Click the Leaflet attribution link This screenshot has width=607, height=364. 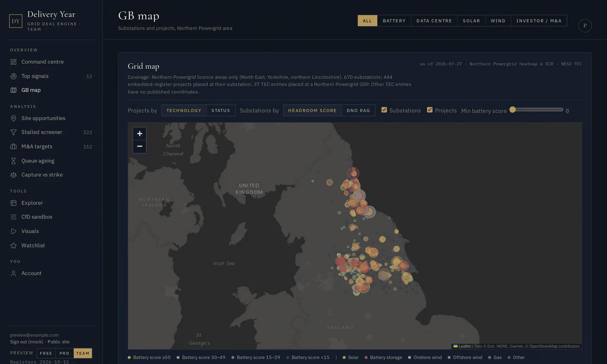click(462, 346)
